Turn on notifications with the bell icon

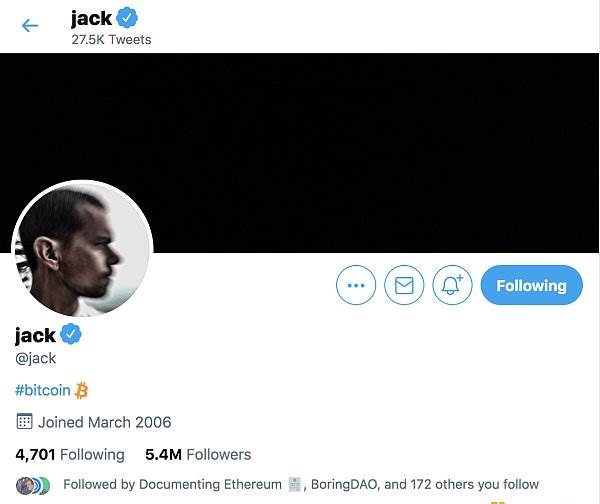[452, 285]
